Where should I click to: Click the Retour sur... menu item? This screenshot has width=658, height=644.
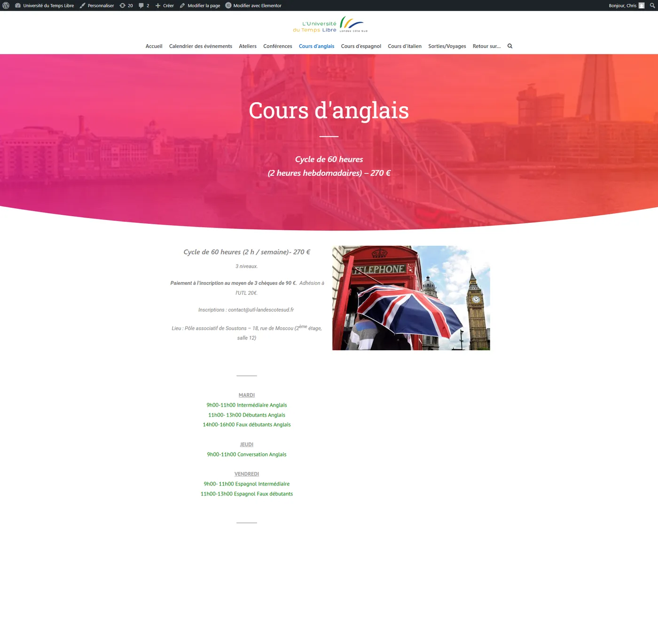(x=486, y=46)
